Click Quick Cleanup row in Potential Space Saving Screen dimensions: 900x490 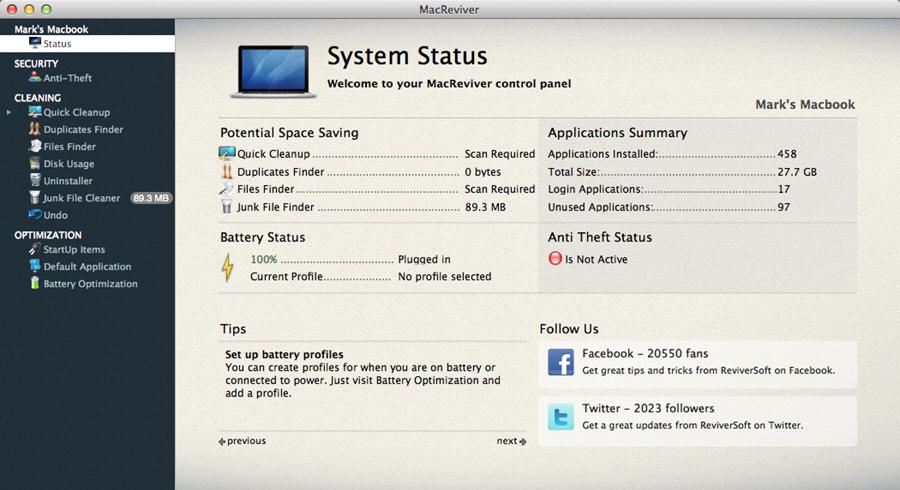pyautogui.click(x=377, y=154)
